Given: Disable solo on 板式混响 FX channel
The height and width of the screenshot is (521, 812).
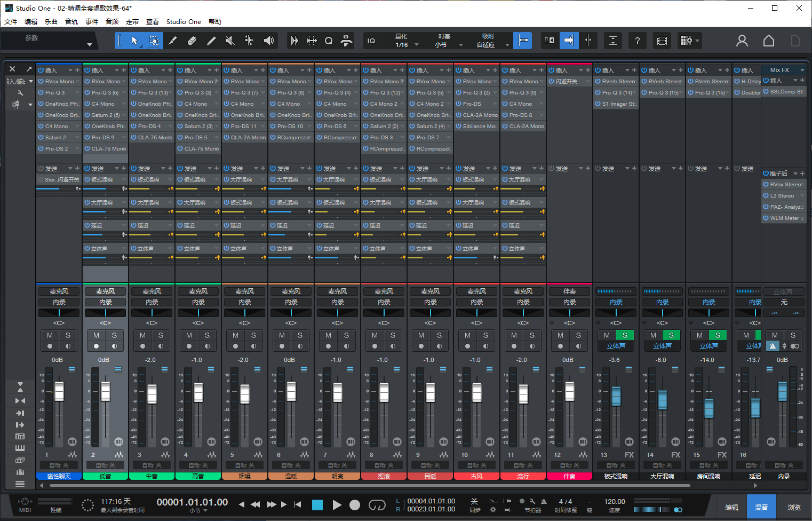Looking at the screenshot, I should [625, 335].
